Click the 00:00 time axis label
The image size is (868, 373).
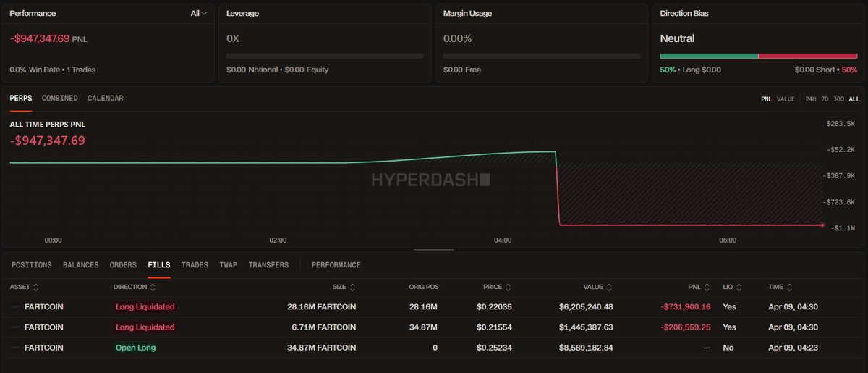tap(53, 240)
